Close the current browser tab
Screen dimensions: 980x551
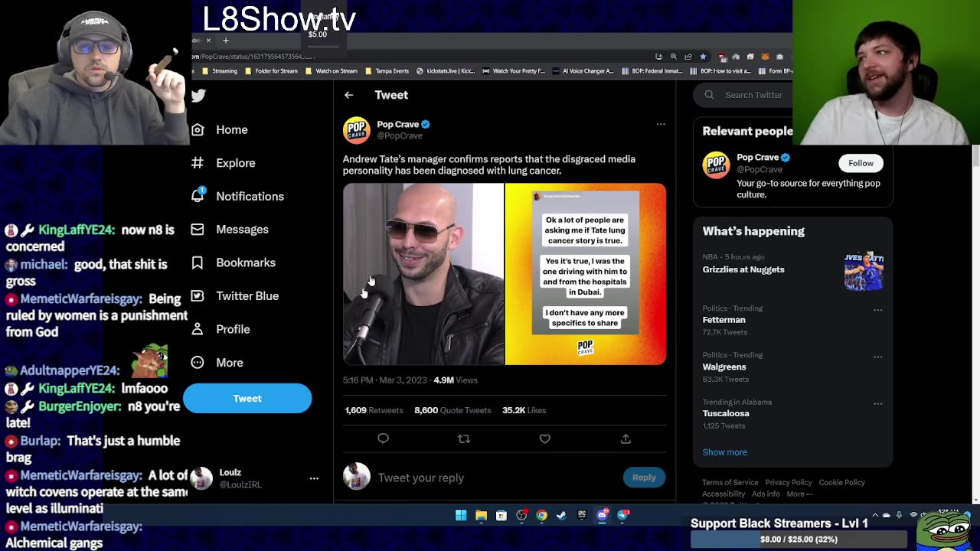[x=208, y=40]
